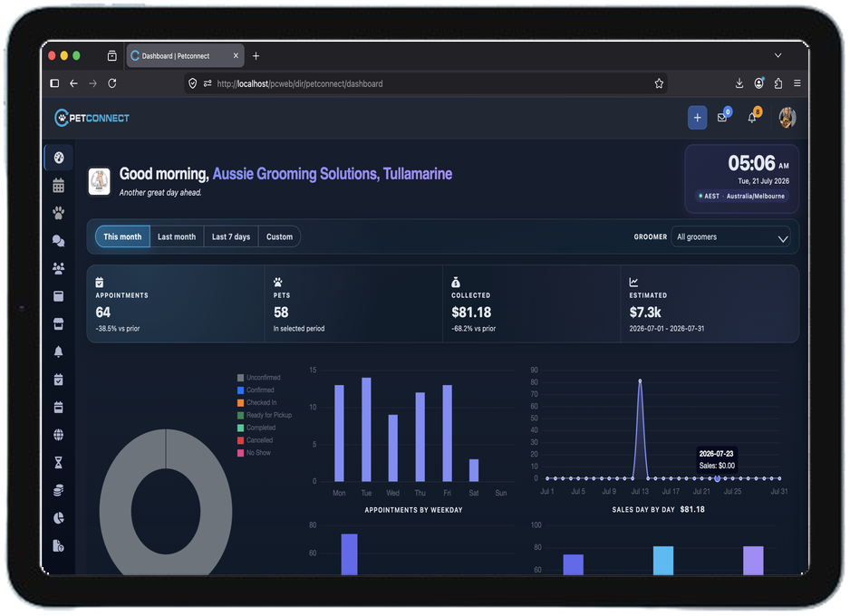This screenshot has width=850, height=616.
Task: Click the card-shaped icon below the clients icon
Action: 59,296
